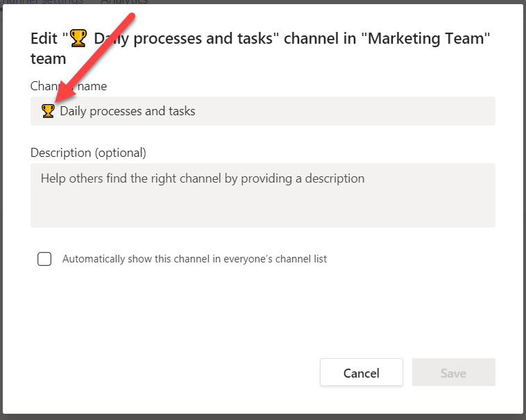Screen dimensions: 526x420
Task: Click the dimmed background right of dialog
Action: (525, 208)
